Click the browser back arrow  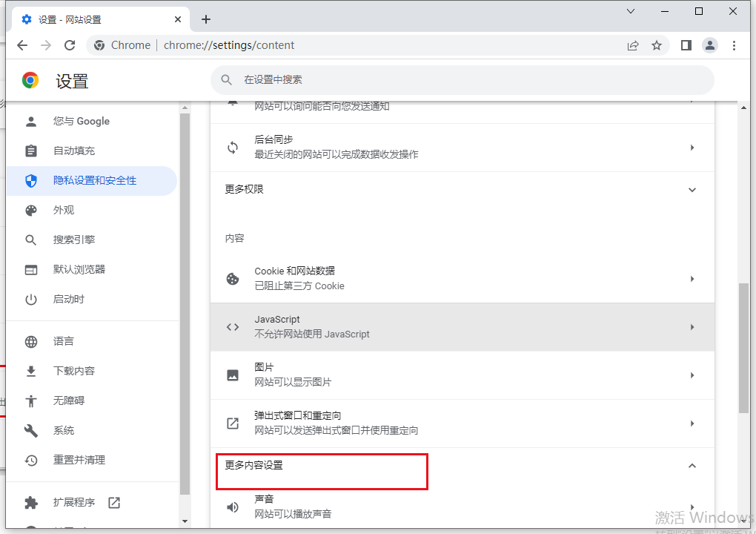[x=22, y=45]
